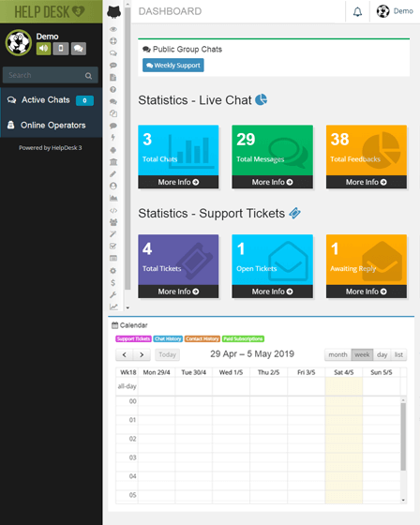
Task: Click the calendar scrollbar down arrow
Action: pyautogui.click(x=403, y=501)
